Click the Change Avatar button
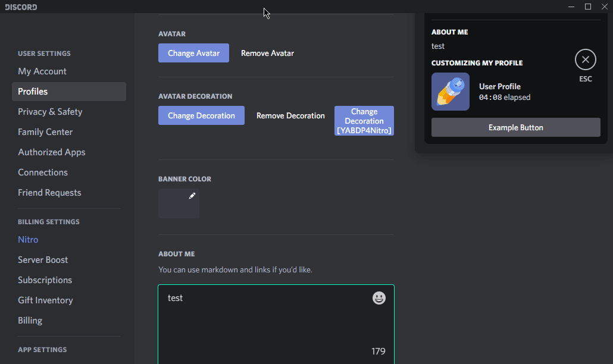The image size is (613, 364). point(193,53)
